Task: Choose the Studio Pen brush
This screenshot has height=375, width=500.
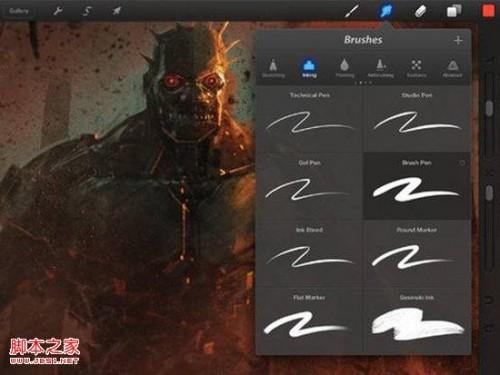Action: (417, 118)
